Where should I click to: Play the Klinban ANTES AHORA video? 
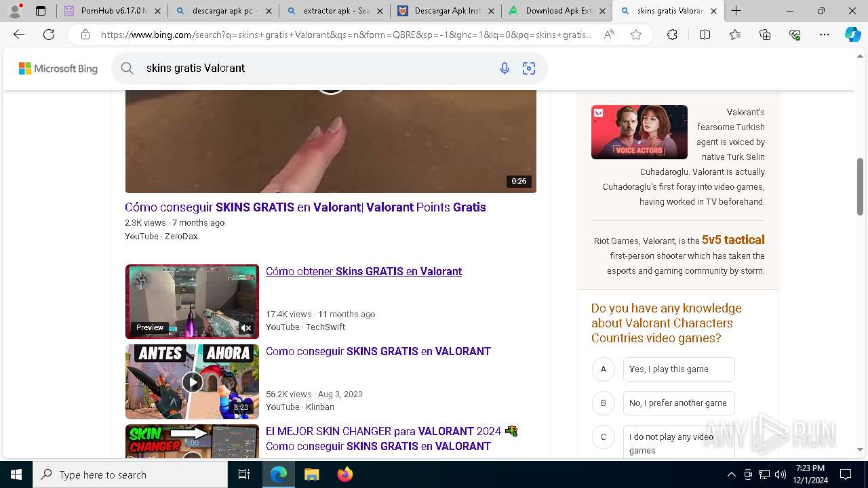pos(193,382)
